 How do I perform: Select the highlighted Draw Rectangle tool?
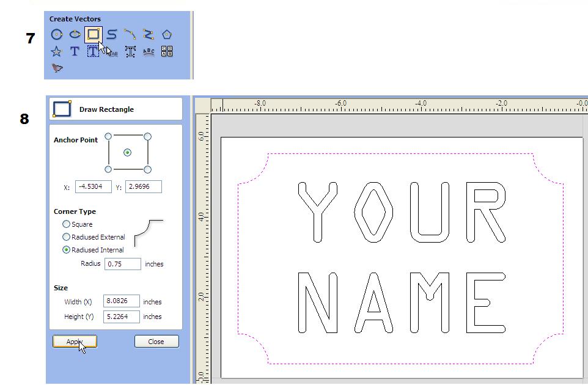pyautogui.click(x=93, y=34)
